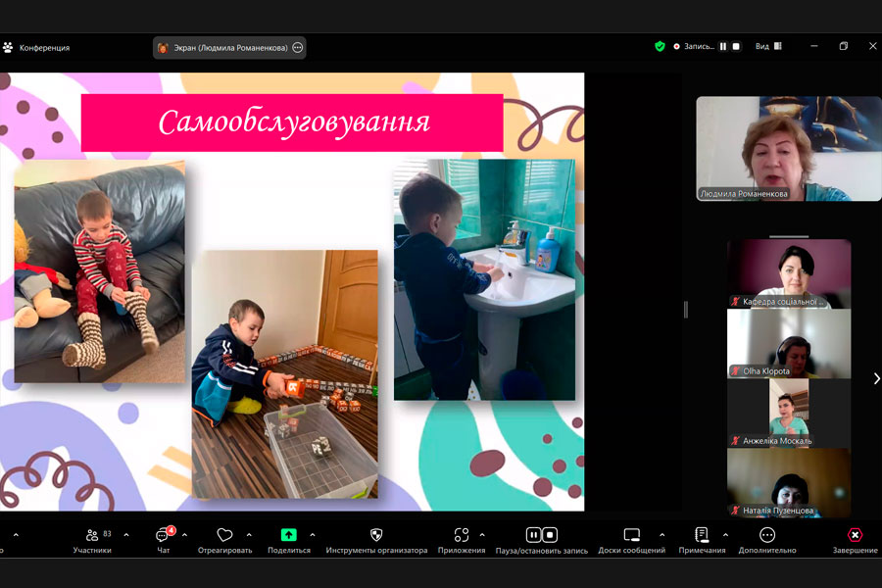Click the green Поделиться share button
This screenshot has width=882, height=588.
point(288,534)
